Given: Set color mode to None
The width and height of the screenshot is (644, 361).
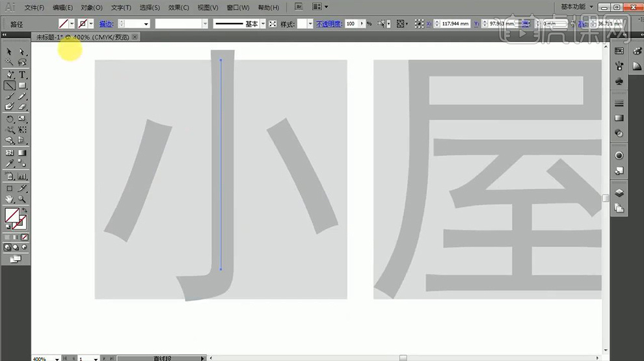Looking at the screenshot, I should [x=25, y=237].
